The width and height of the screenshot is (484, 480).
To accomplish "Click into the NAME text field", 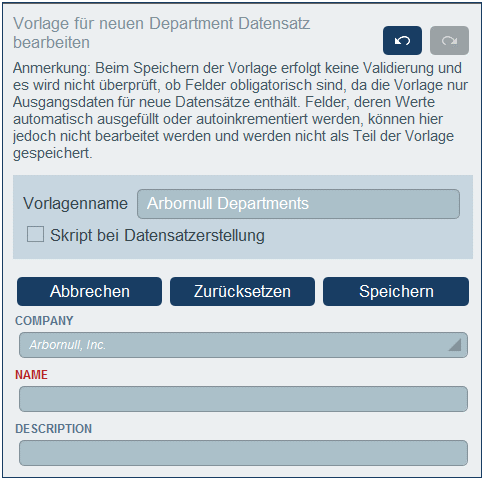I will pos(243,399).
